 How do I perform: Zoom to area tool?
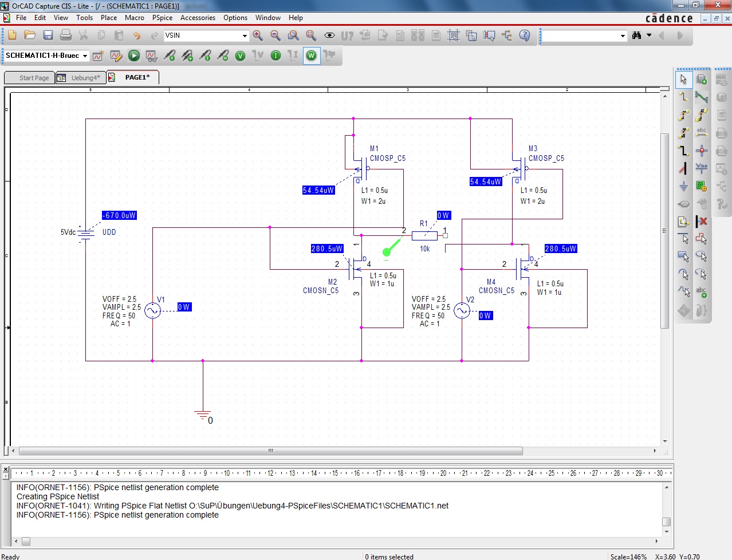point(293,36)
